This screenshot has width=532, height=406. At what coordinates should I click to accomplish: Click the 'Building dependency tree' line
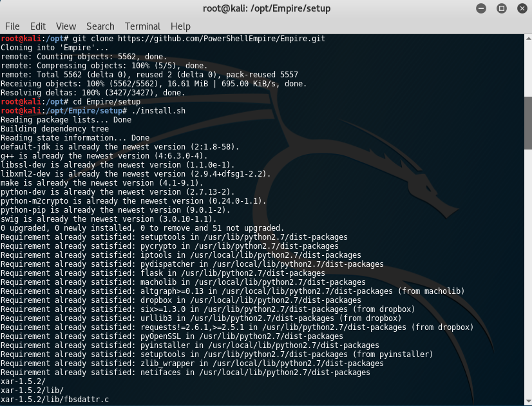(55, 129)
